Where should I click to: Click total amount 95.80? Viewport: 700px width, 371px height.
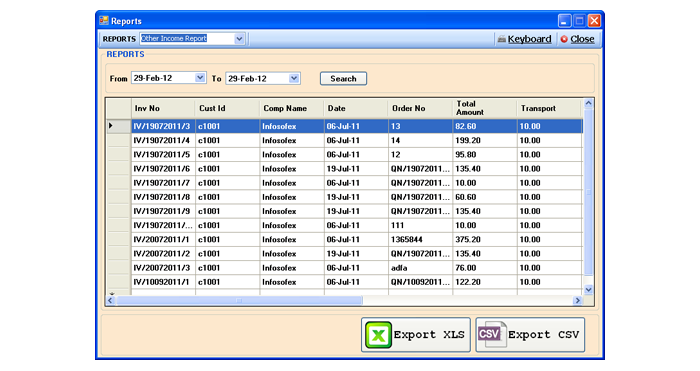[x=484, y=155]
